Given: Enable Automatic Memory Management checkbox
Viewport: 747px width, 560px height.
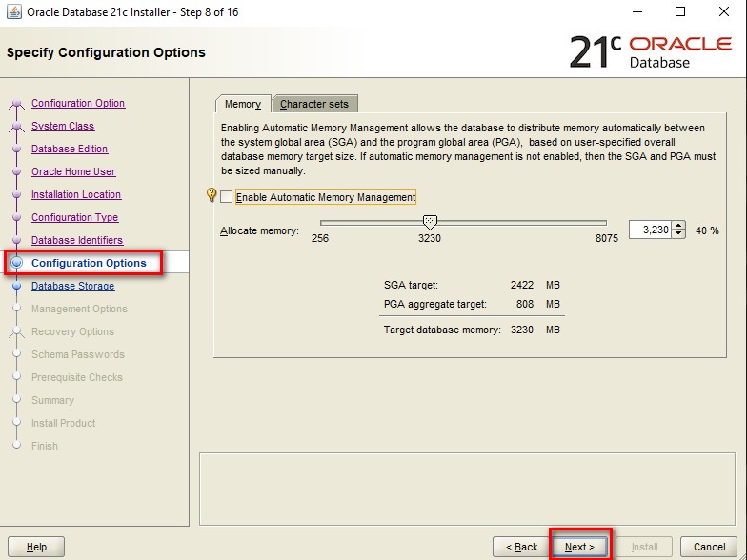Looking at the screenshot, I should tap(227, 196).
